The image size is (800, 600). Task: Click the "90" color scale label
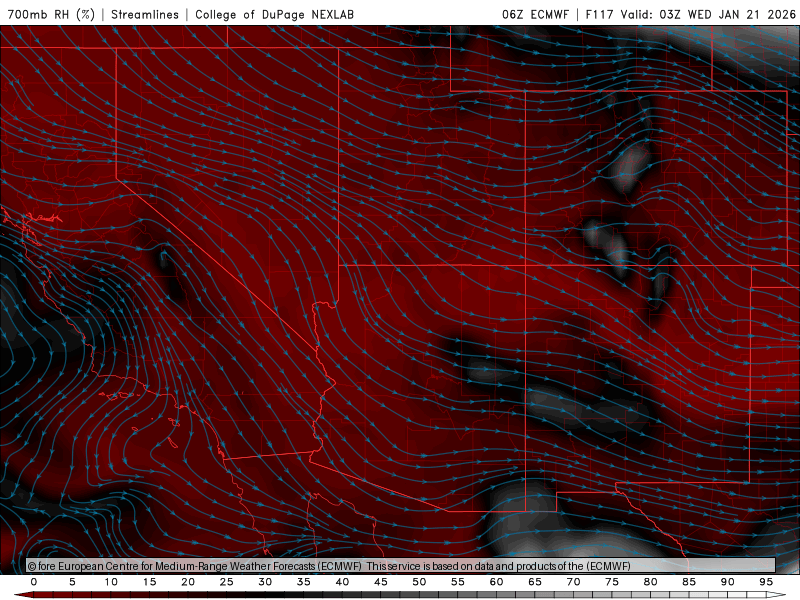tap(727, 582)
